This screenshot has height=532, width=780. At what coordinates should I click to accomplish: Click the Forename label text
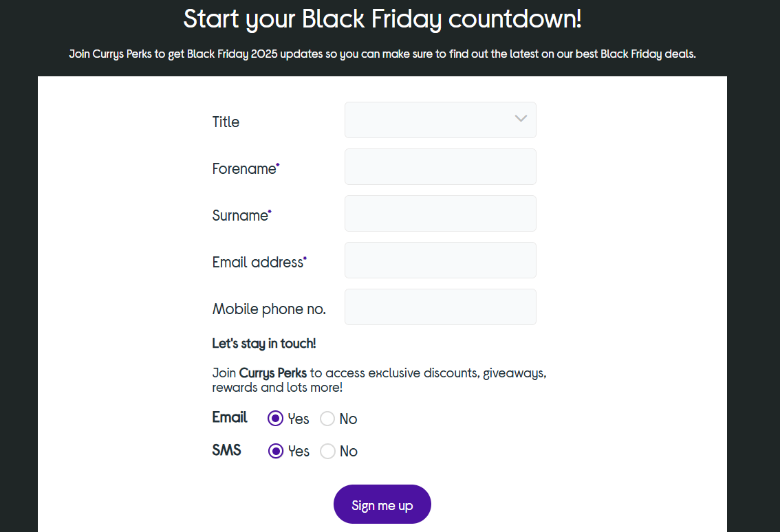click(x=243, y=169)
